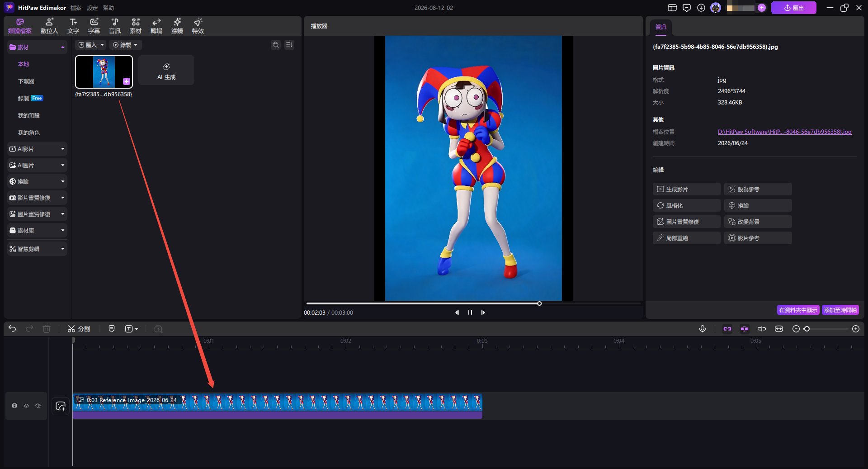Add credits with purple plus button
The height and width of the screenshot is (469, 868).
(x=762, y=8)
